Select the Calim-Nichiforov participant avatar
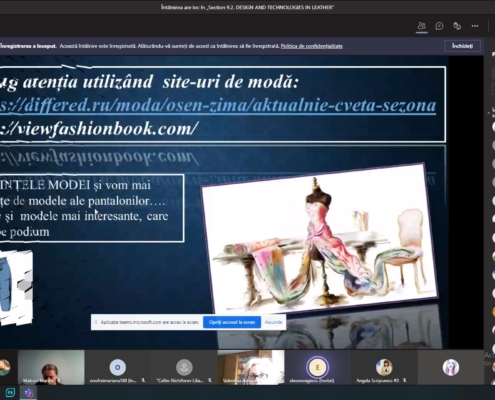 coord(184,367)
